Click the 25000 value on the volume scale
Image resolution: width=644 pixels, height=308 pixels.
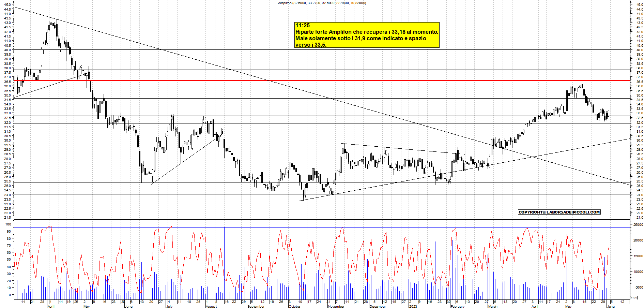click(x=638, y=225)
